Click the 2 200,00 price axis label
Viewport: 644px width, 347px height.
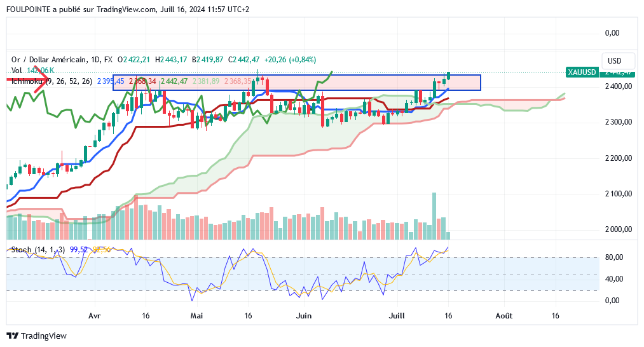coord(618,158)
